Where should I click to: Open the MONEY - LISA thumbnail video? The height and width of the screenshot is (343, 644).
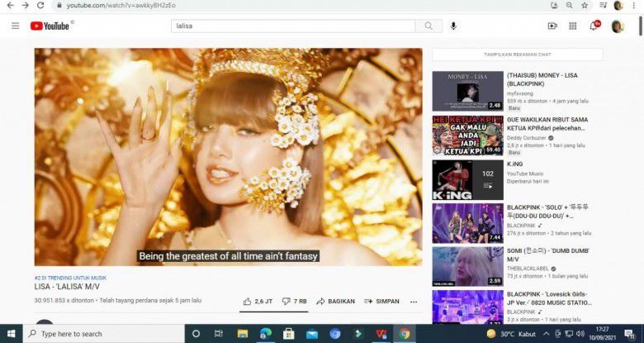pos(467,91)
